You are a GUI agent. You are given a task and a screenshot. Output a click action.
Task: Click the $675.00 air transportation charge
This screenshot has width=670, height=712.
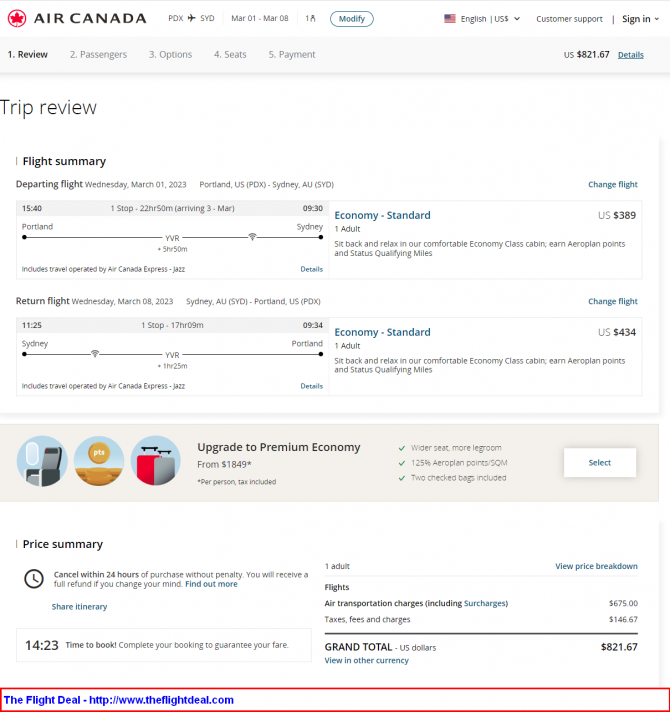click(623, 603)
